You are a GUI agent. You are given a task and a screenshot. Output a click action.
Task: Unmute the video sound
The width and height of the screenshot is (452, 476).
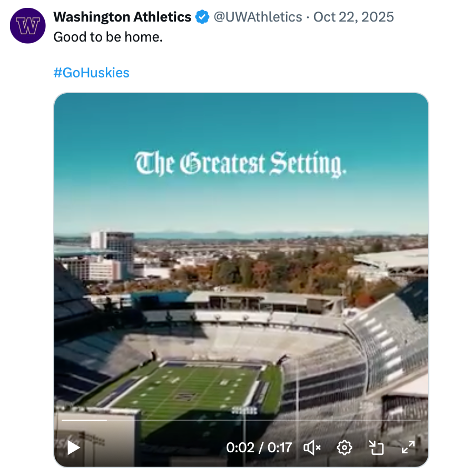pos(312,448)
